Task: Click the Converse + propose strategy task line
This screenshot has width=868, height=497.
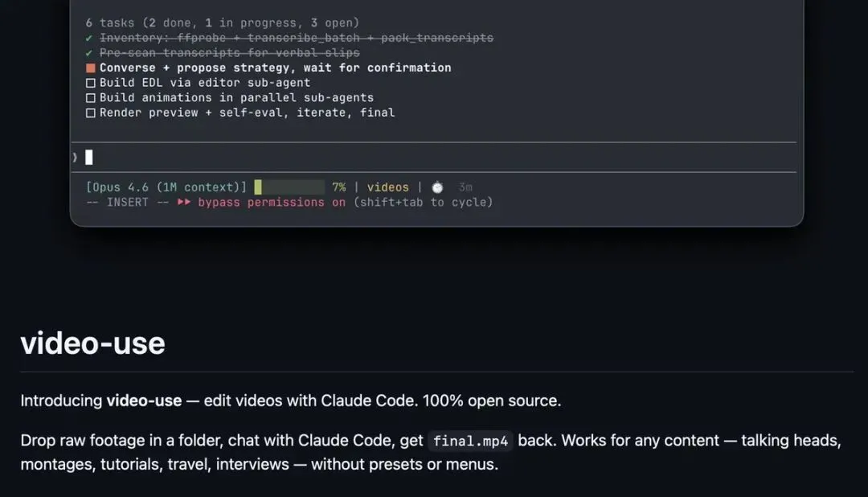Action: coord(275,68)
